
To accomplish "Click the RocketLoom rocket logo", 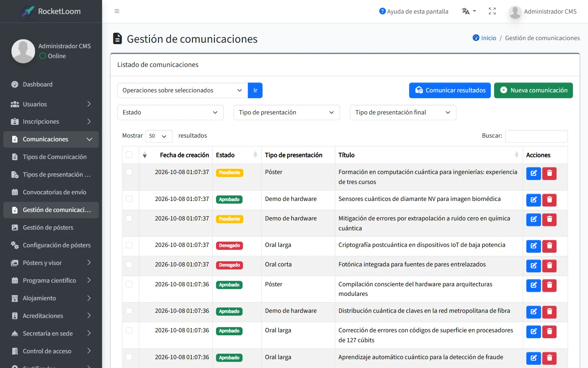I will (28, 11).
